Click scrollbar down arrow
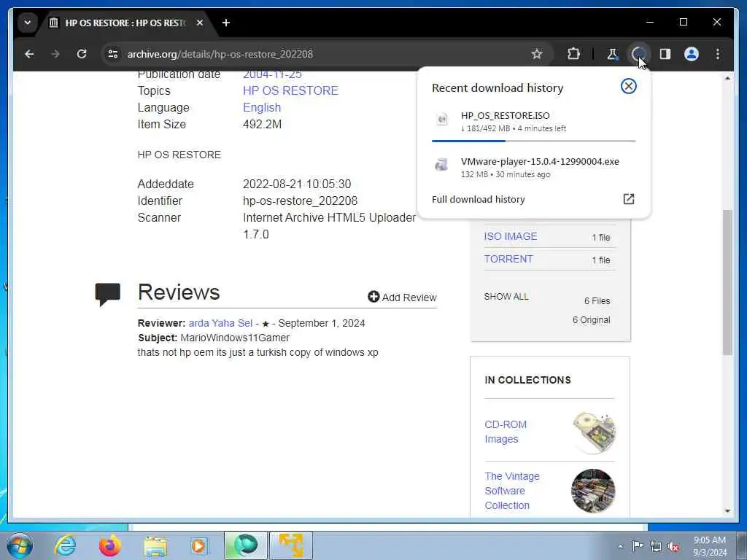The height and width of the screenshot is (560, 747). [x=727, y=511]
